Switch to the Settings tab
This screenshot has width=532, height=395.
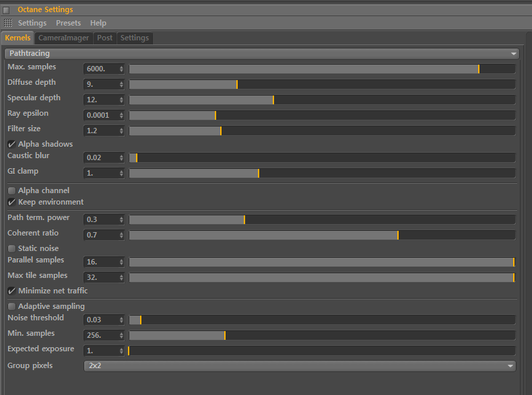[x=135, y=38]
